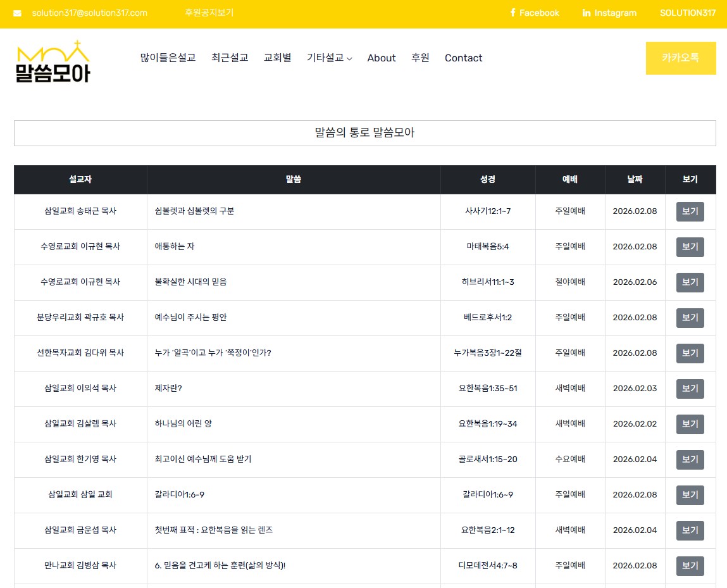The height and width of the screenshot is (588, 727).
Task: Click date cell 2026.02.02
Action: [x=635, y=423]
